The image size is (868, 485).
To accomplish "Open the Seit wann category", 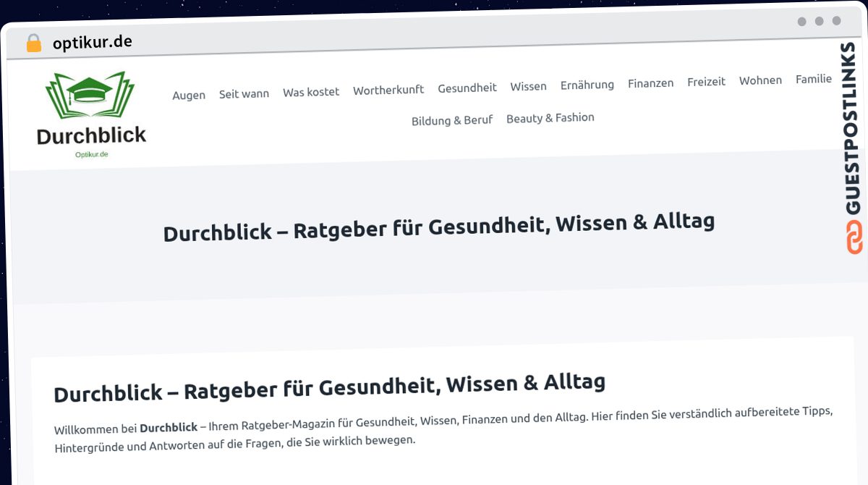I will 244,93.
